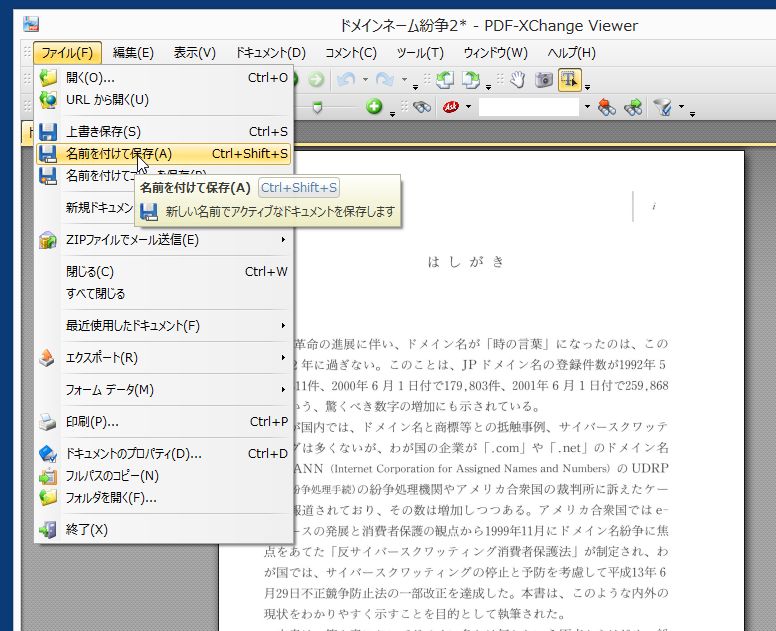This screenshot has width=776, height=631.
Task: Choose 開く(O)... menu entry
Action: (x=163, y=78)
